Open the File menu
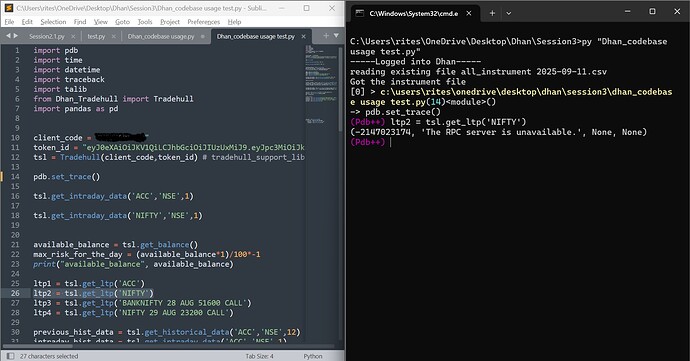Viewport: 690px width, 361px height. (x=9, y=22)
